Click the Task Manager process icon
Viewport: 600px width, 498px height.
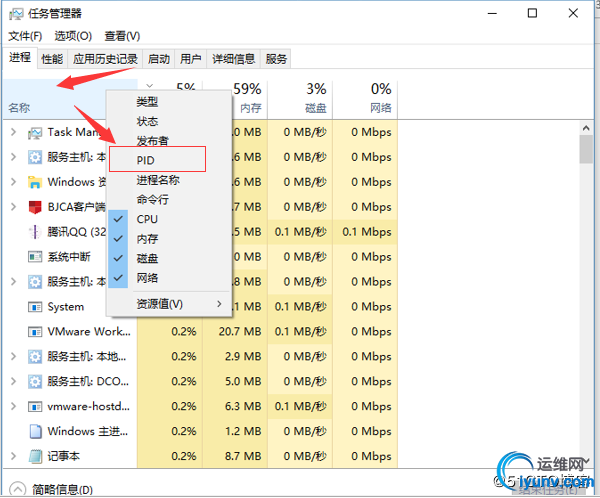tap(35, 133)
